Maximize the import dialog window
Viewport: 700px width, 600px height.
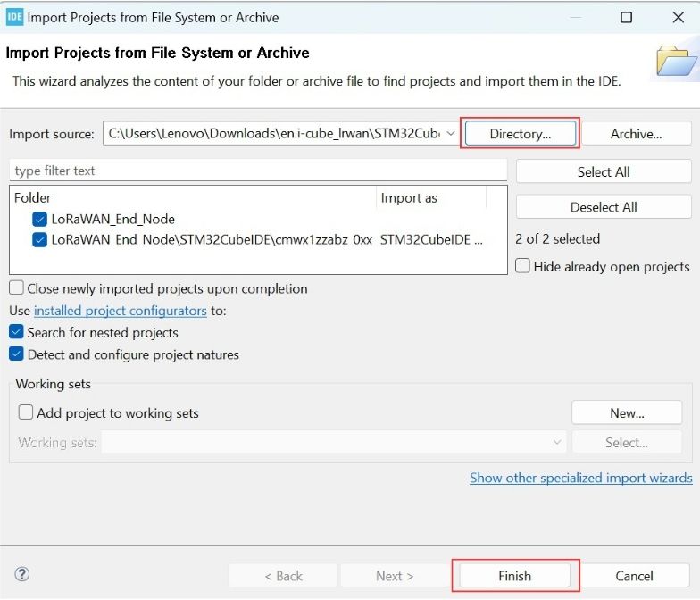click(x=626, y=17)
